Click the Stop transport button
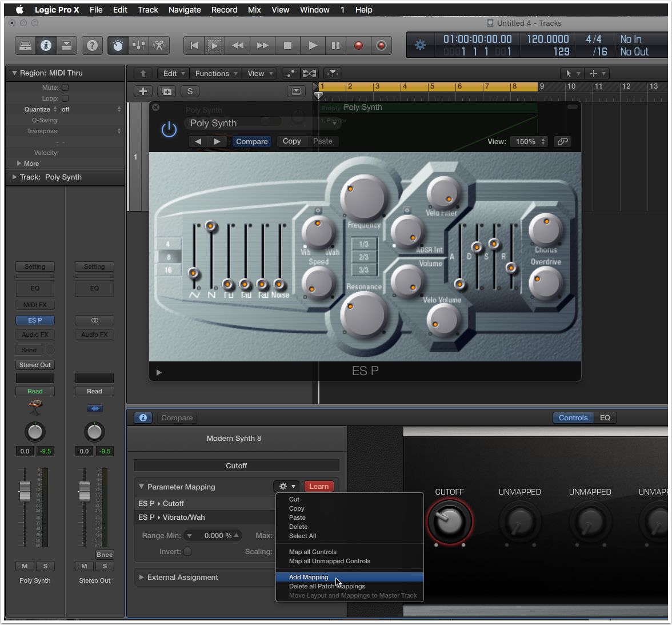The width and height of the screenshot is (672, 625). (x=287, y=46)
